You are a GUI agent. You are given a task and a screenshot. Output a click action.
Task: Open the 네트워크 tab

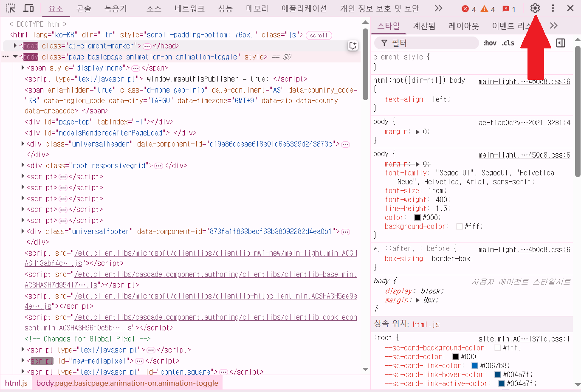[189, 8]
